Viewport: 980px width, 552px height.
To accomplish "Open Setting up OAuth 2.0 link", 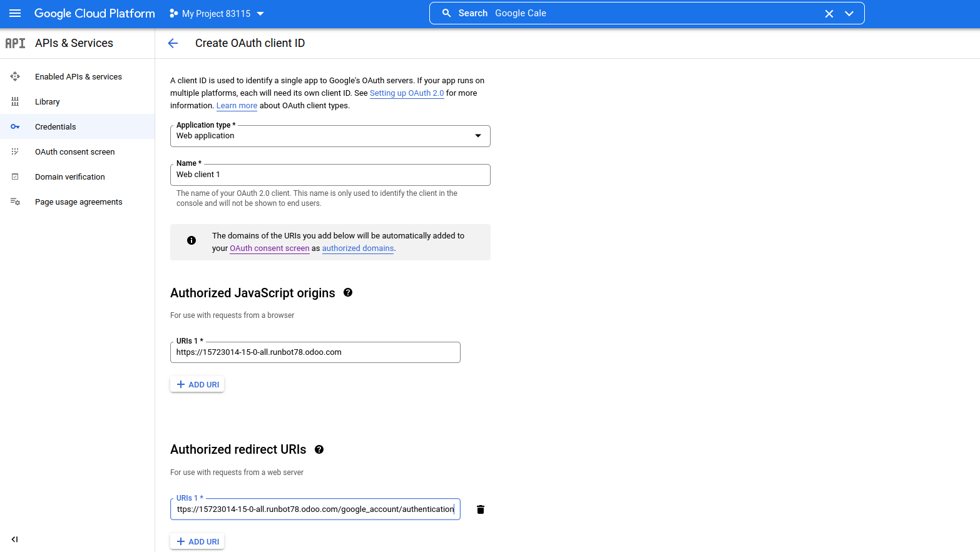I will click(407, 93).
